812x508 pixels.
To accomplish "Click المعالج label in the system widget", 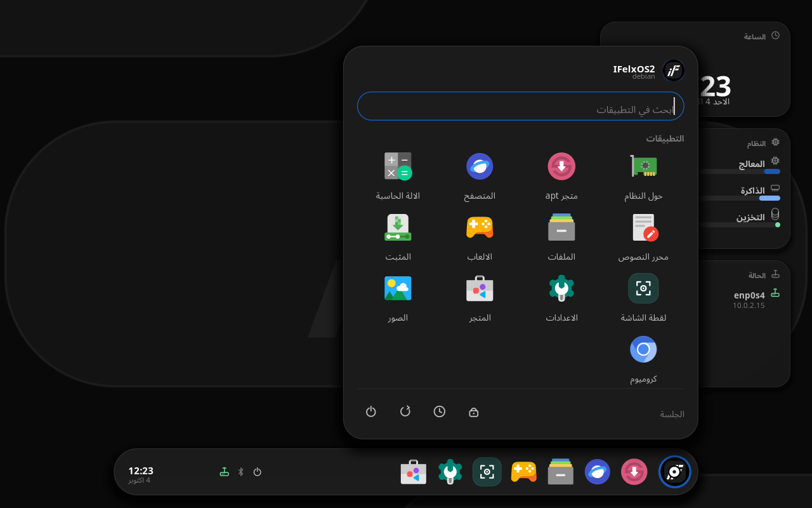I will pos(752,164).
